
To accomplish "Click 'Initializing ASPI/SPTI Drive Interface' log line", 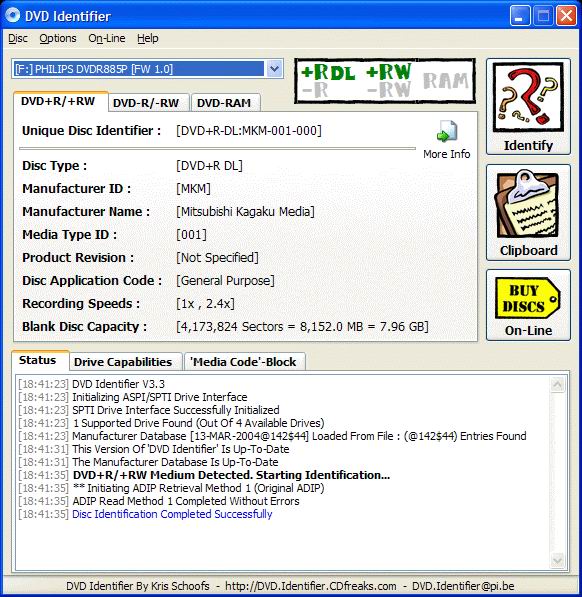I will (x=160, y=397).
